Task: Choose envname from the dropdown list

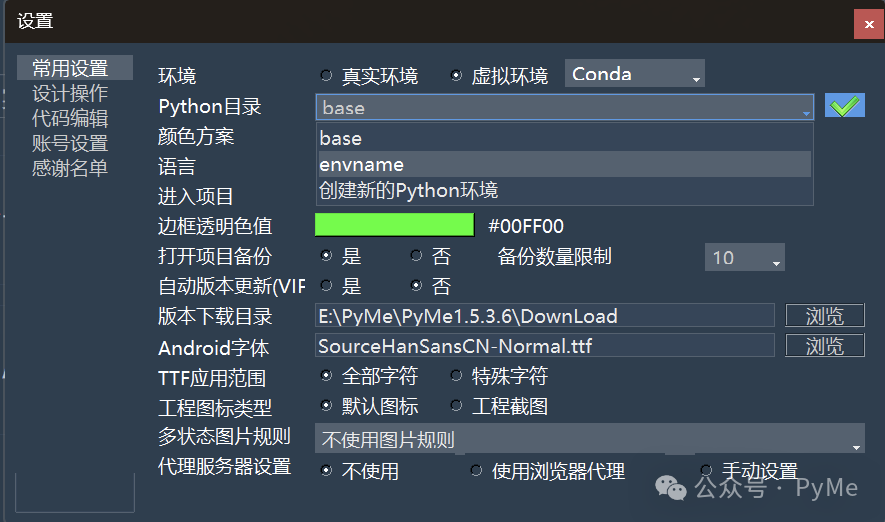Action: [x=564, y=164]
